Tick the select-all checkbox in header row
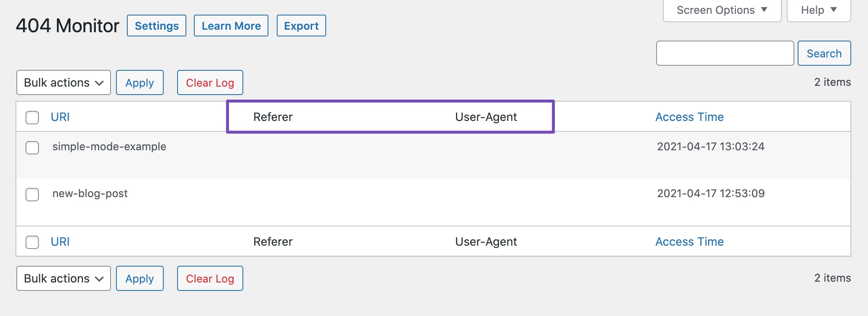The width and height of the screenshot is (868, 316). (x=32, y=118)
